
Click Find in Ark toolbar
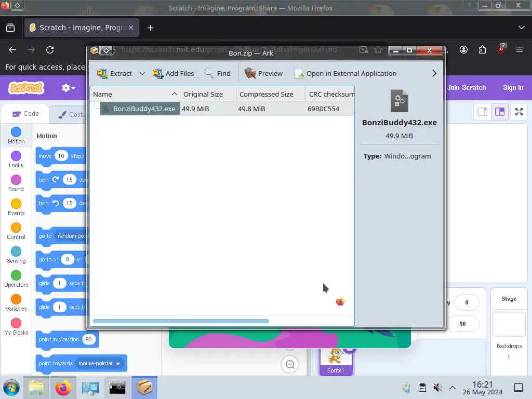coord(218,73)
